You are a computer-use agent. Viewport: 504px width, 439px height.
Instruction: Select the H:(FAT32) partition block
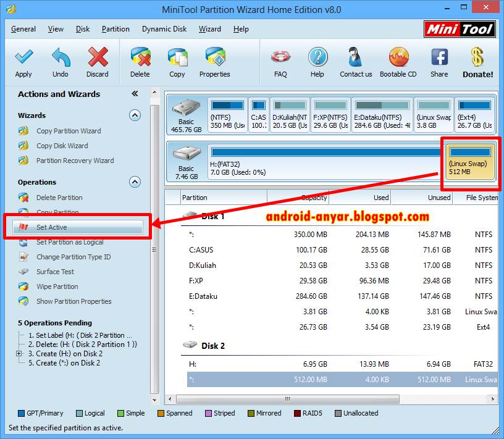tap(325, 161)
